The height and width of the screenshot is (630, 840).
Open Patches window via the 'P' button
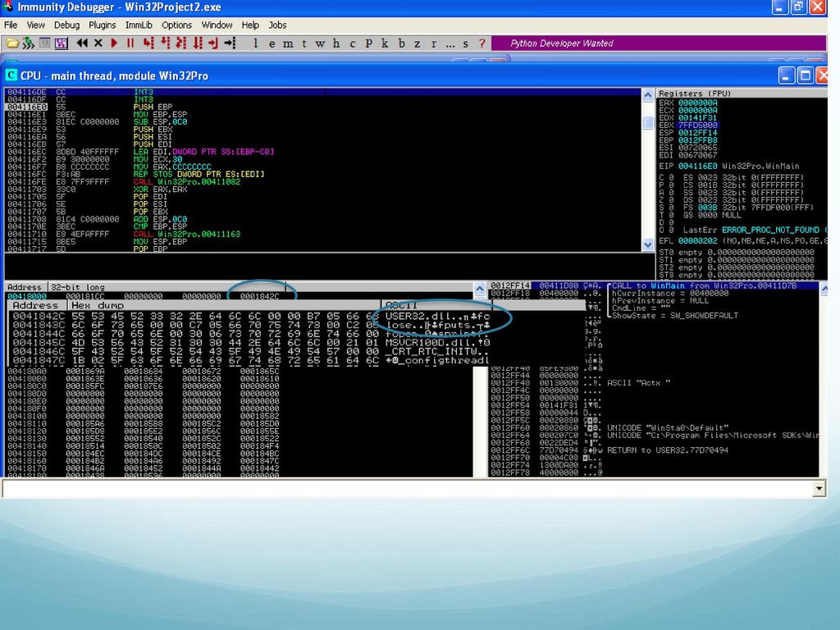coord(368,43)
